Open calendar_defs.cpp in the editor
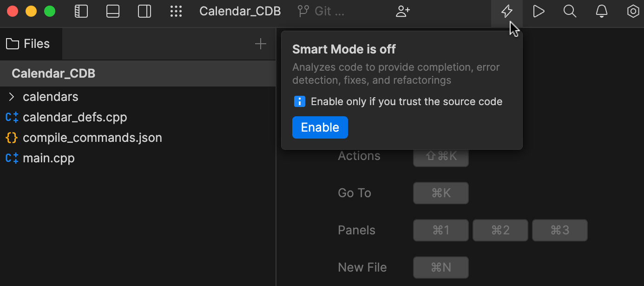Viewport: 644px width, 286px height. click(x=75, y=117)
